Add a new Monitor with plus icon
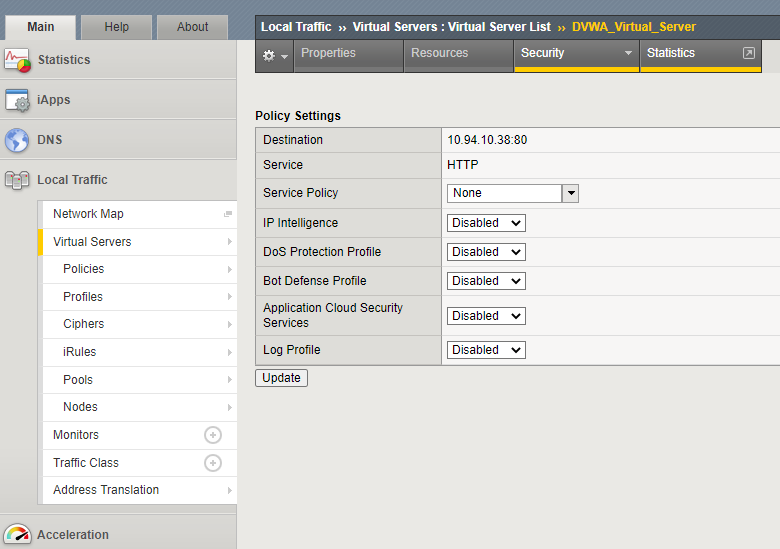 pyautogui.click(x=213, y=435)
